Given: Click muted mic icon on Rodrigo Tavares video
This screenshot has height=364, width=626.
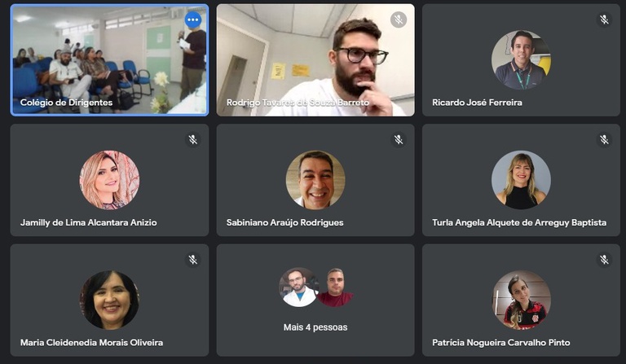Looking at the screenshot, I should point(398,20).
